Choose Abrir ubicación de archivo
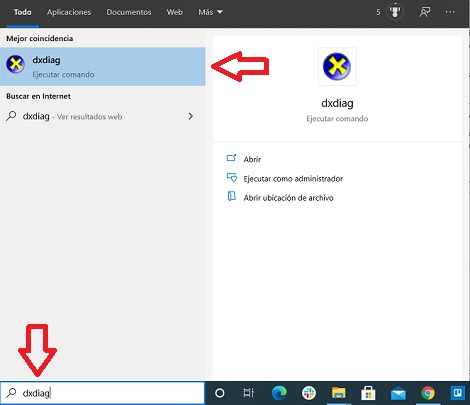The image size is (470, 405). 288,198
